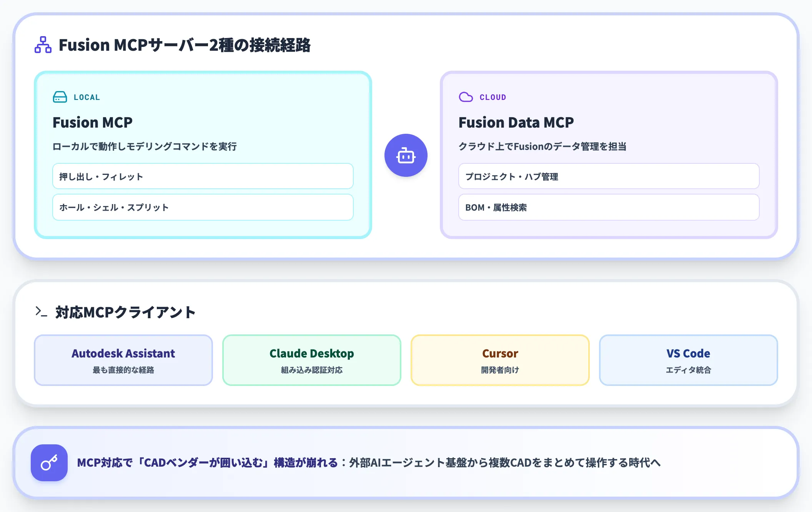The height and width of the screenshot is (512, 812).
Task: Click the 組み込み認証対応 caption
Action: pos(312,370)
